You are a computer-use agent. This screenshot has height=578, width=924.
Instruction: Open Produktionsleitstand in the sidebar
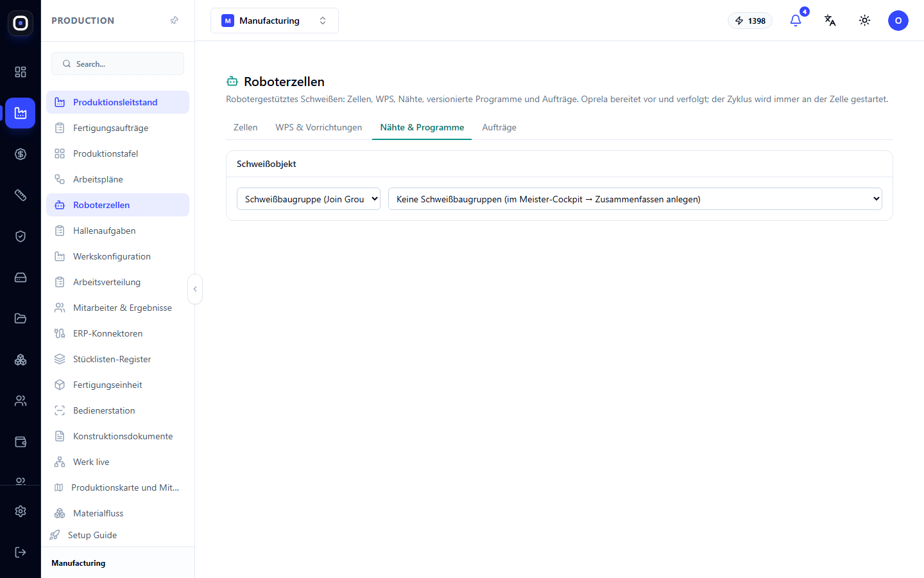[x=118, y=102]
